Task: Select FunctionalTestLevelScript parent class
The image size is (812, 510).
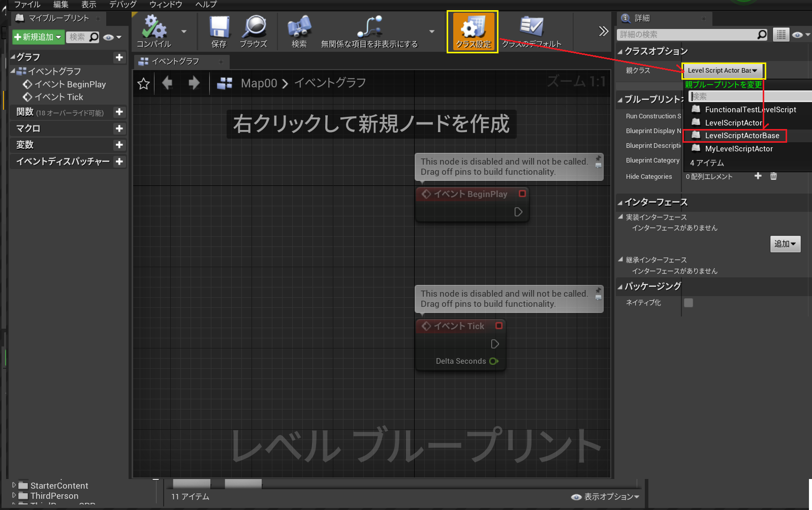Action: [751, 110]
